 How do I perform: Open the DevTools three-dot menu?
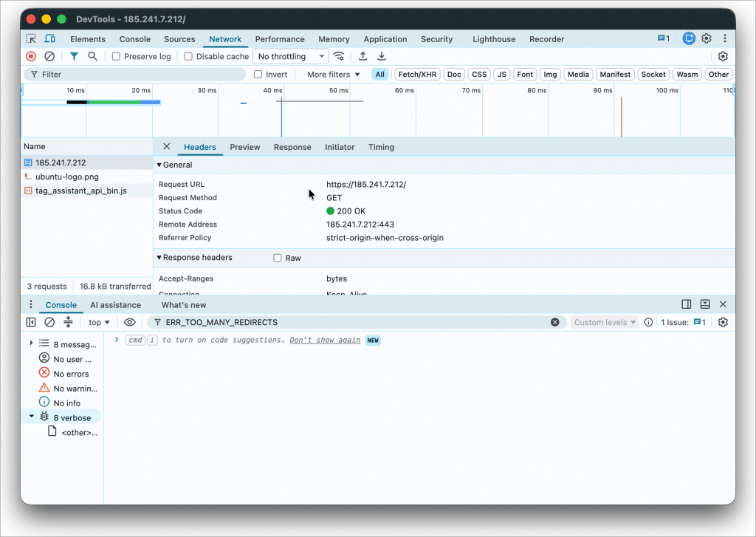[x=725, y=38]
